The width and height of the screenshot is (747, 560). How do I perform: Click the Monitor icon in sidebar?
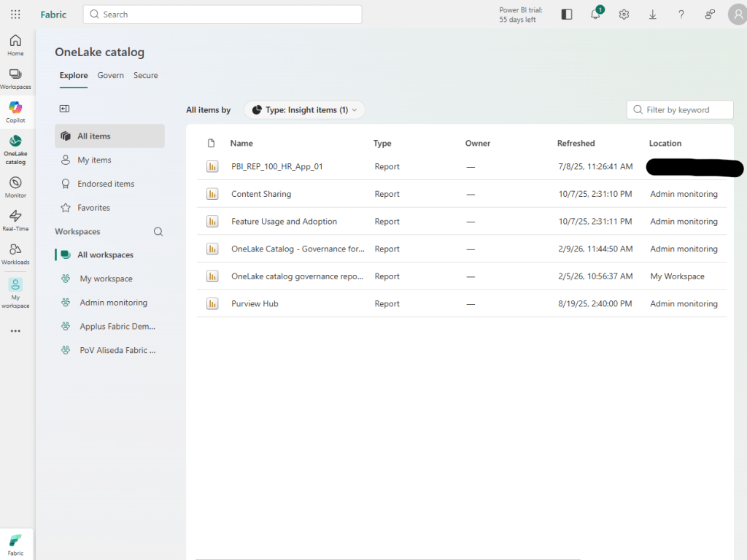[15, 187]
